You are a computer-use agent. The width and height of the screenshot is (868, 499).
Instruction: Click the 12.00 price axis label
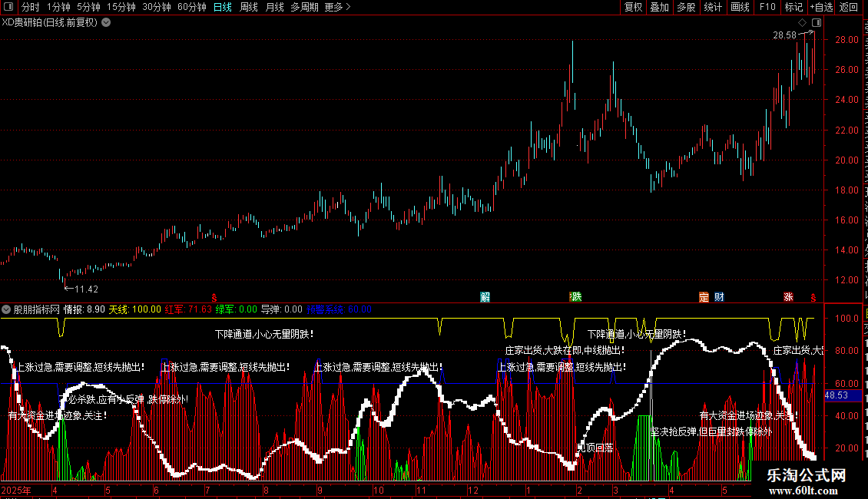[847, 280]
